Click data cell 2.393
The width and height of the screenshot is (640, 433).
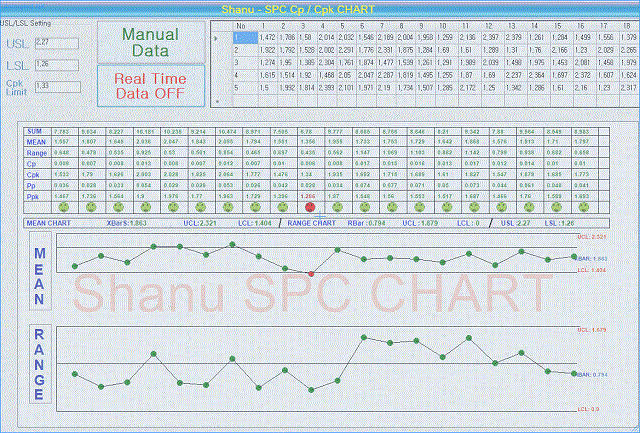pyautogui.click(x=327, y=88)
